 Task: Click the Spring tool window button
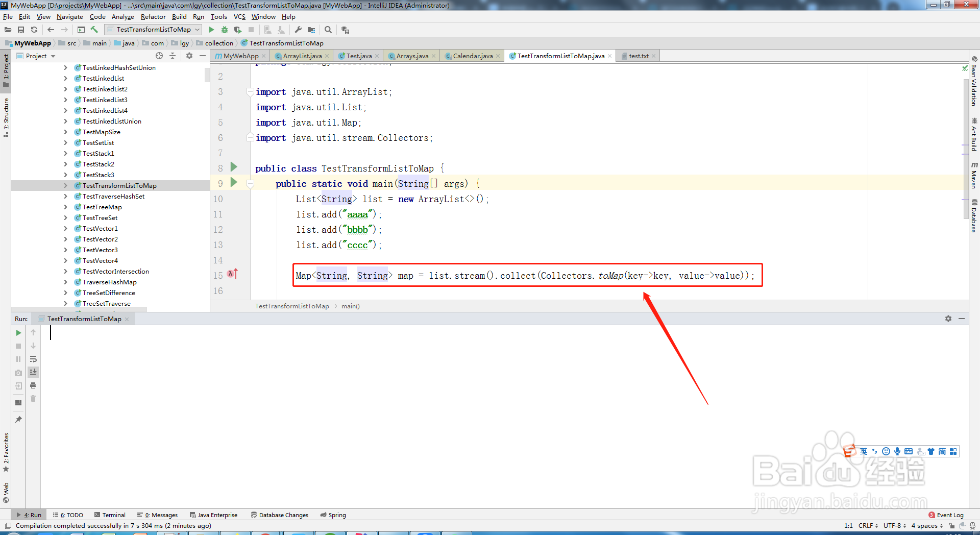pos(333,515)
